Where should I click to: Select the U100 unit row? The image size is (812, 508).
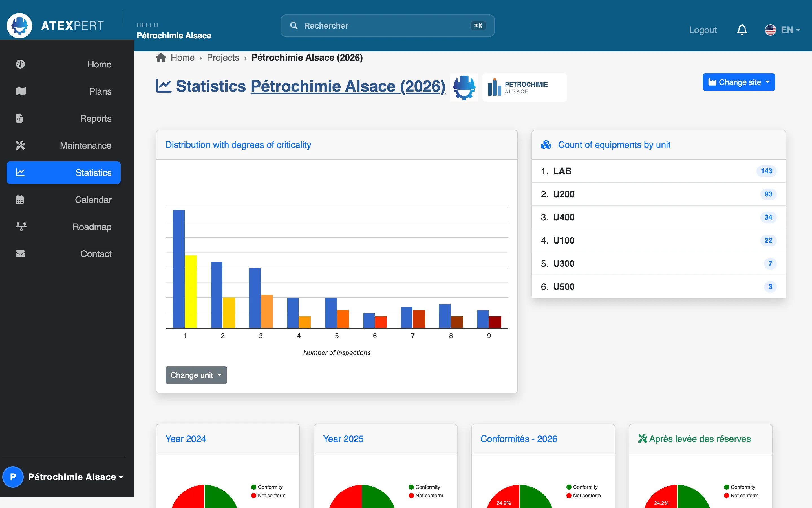[x=659, y=240]
